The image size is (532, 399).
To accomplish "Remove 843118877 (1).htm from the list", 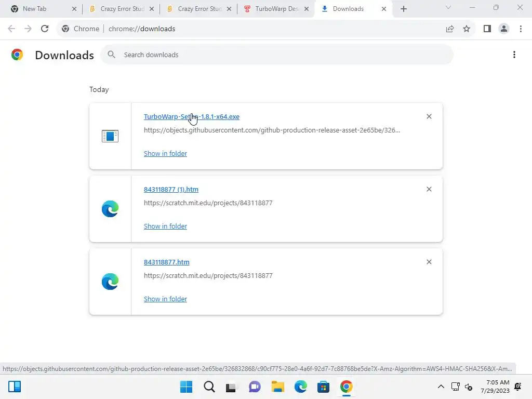I will [x=429, y=189].
